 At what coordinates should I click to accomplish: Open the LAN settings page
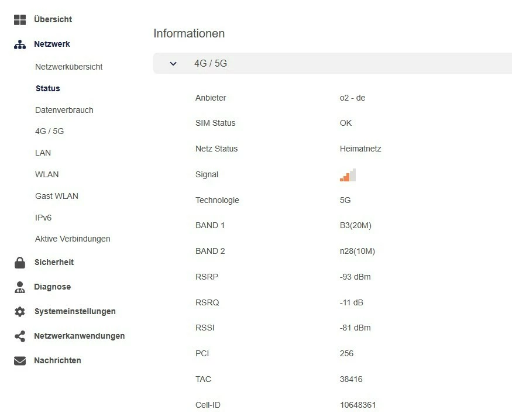43,153
